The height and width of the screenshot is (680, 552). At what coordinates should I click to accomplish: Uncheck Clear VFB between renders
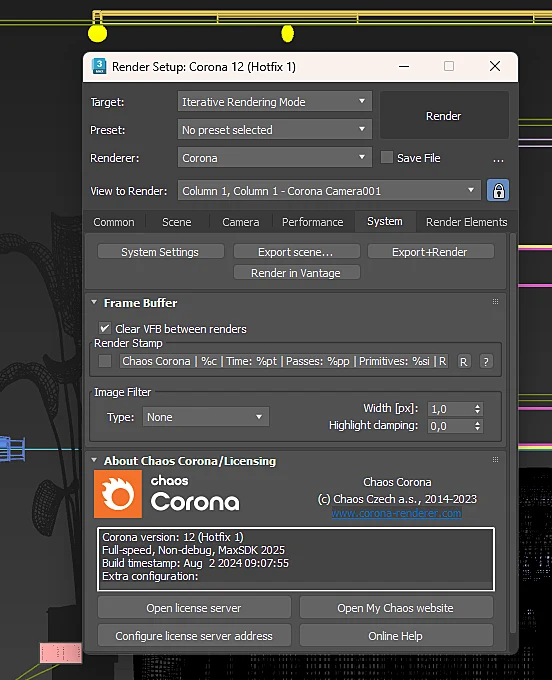(x=105, y=328)
